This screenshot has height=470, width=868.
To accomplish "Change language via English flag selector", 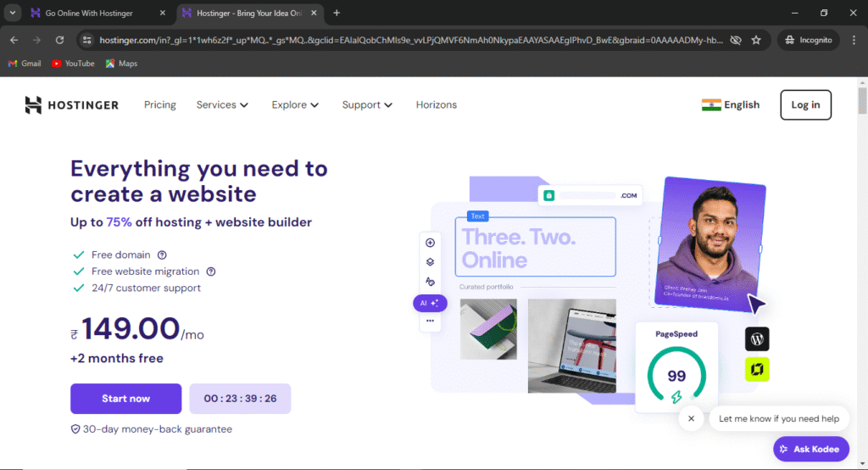I will click(731, 104).
